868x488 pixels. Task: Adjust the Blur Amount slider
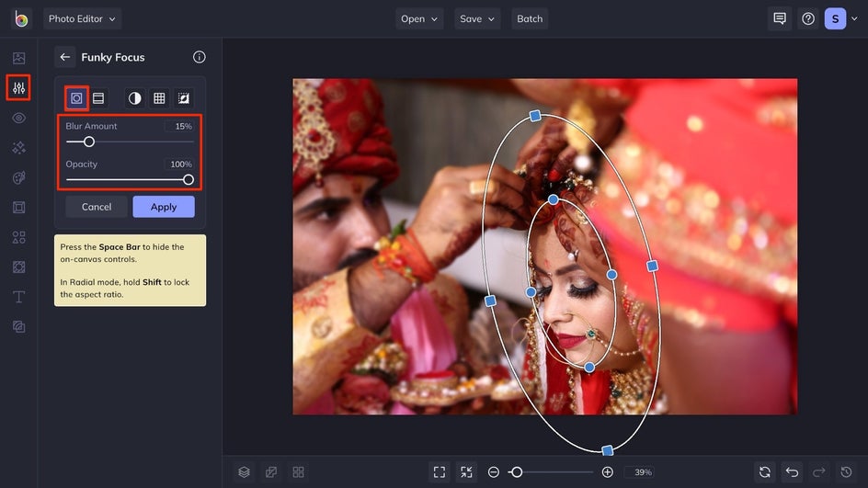tap(89, 142)
